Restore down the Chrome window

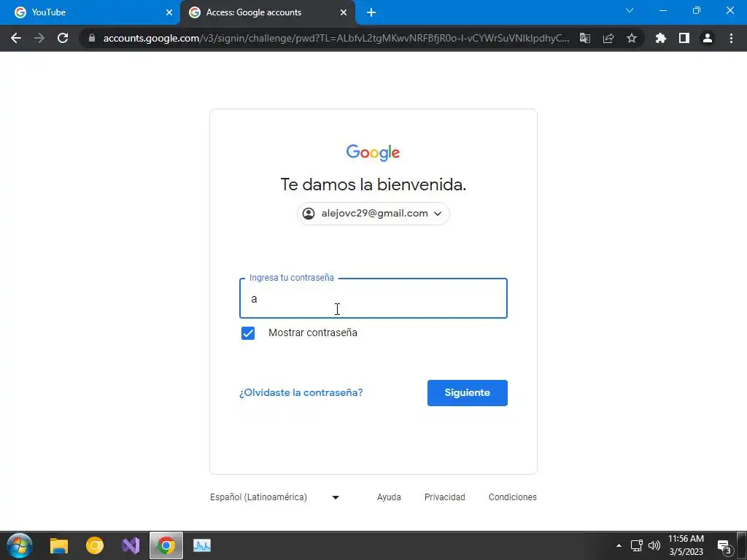click(x=697, y=10)
